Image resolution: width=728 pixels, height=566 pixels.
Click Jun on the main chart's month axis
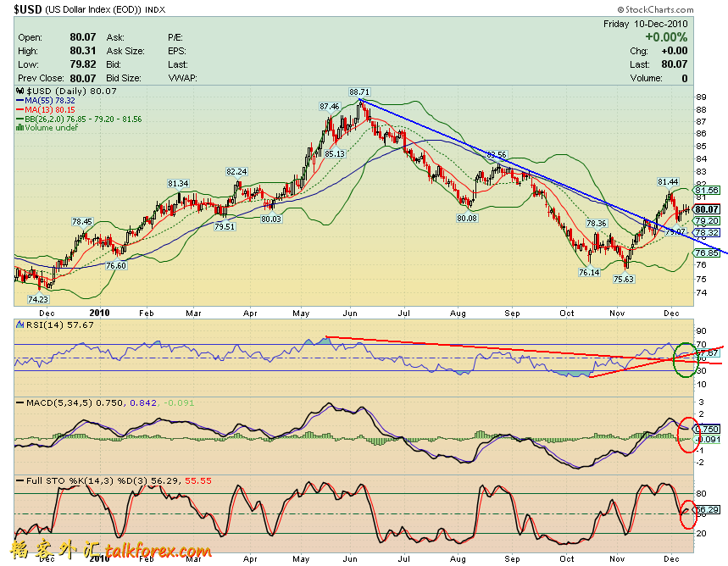pos(350,313)
